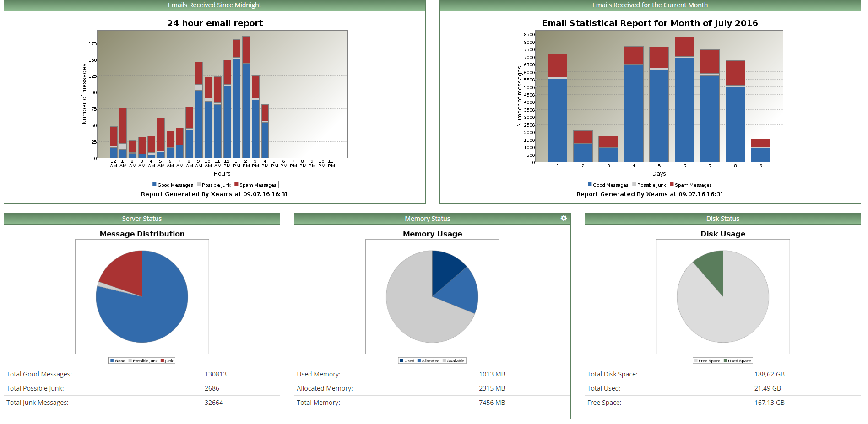Click the 2 PM bar in the 24 hour report
This screenshot has height=424, width=868.
point(246,97)
